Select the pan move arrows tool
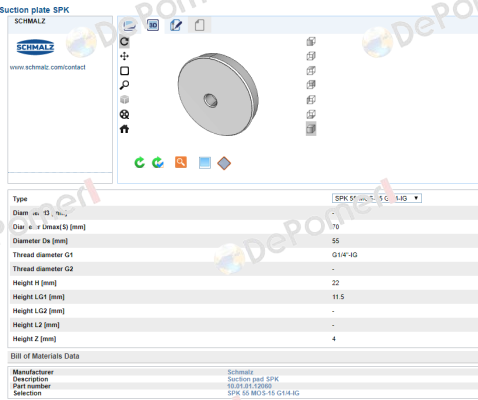This screenshot has width=478, height=400. coord(124,56)
